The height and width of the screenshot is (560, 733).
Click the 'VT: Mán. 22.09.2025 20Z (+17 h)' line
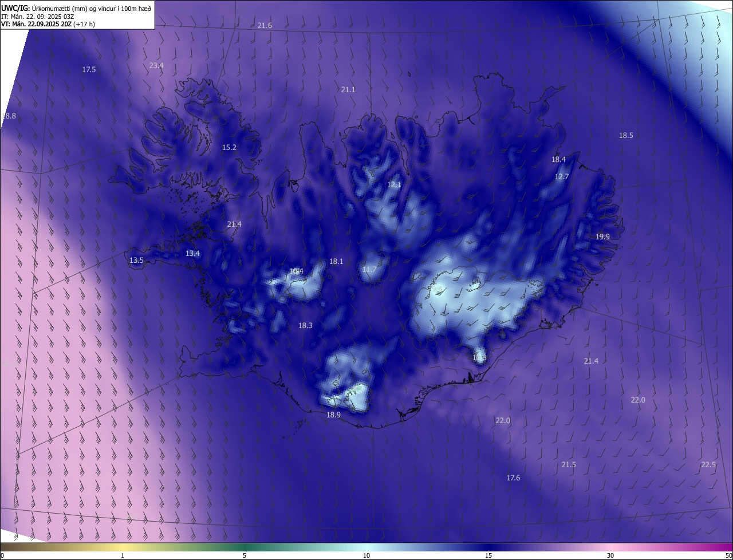(48, 24)
